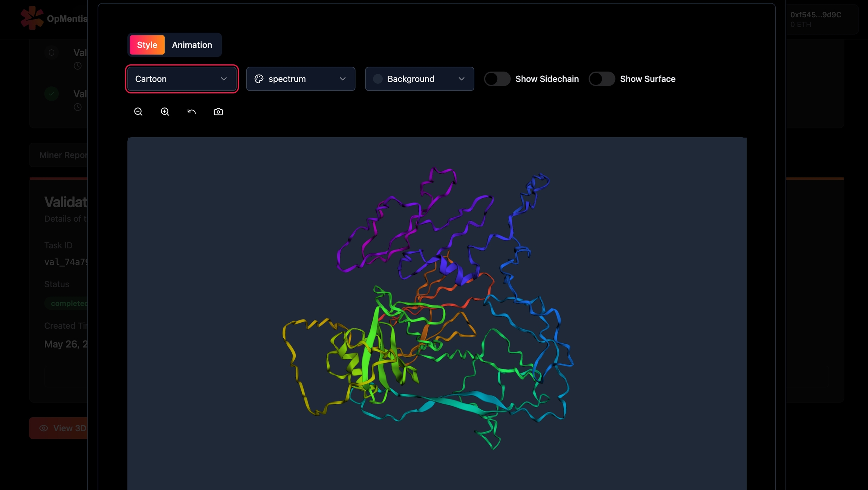Image resolution: width=868 pixels, height=490 pixels.
Task: Click the palette icon beside spectrum
Action: [259, 79]
